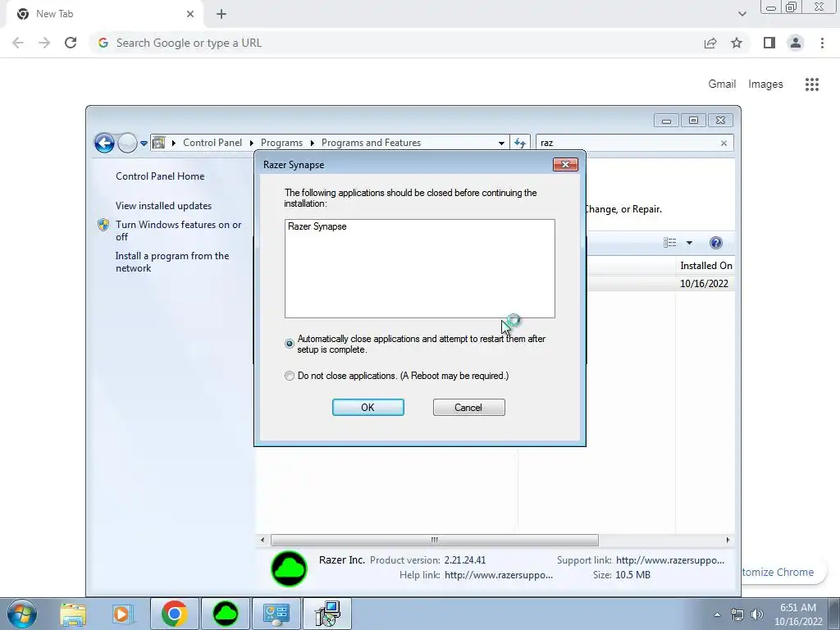The image size is (840, 630).
Task: Click the Support link URL
Action: (x=669, y=560)
